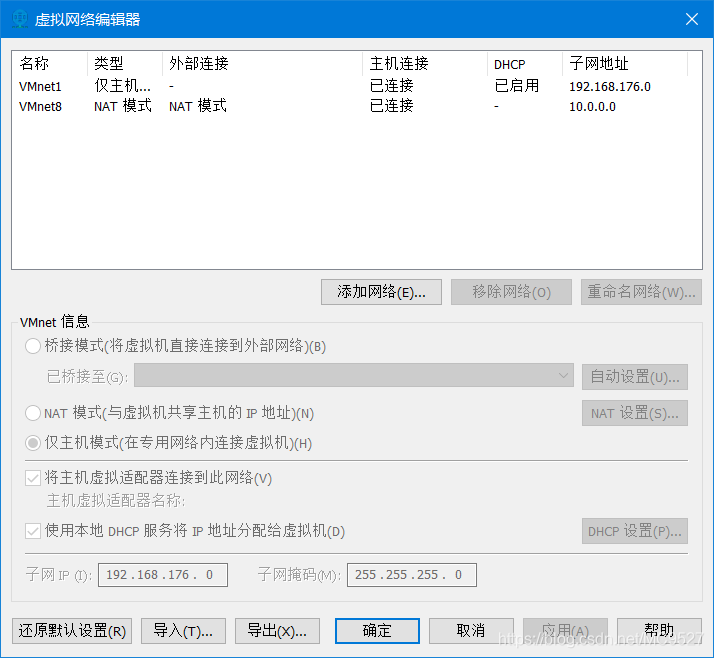Screen dimensions: 714x658
Task: Click the Virtual Network Editor title icon
Action: click(20, 19)
